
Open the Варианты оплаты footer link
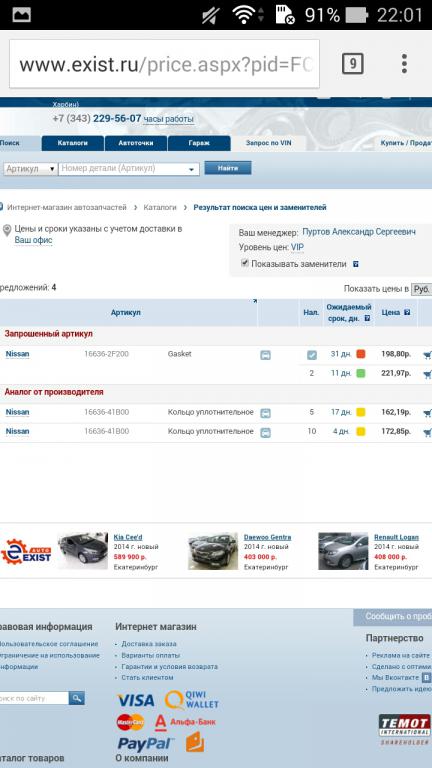tap(150, 655)
